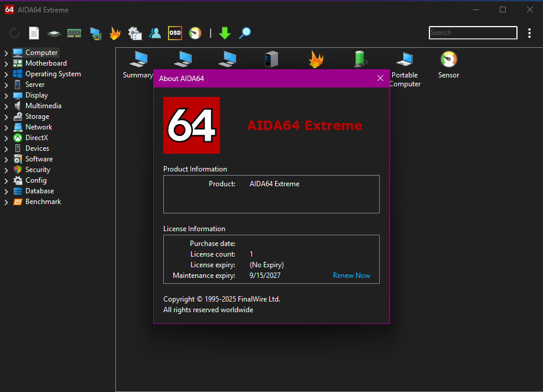This screenshot has height=392, width=543.
Task: Select Security in the sidebar tree
Action: tap(38, 170)
